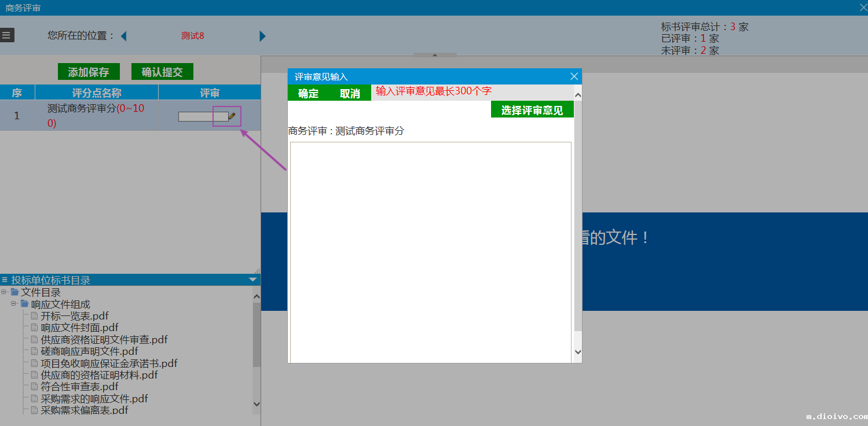Collapse the 投标单位标书目录 panel arrow
Screen dimensions: 868x426
coord(252,280)
